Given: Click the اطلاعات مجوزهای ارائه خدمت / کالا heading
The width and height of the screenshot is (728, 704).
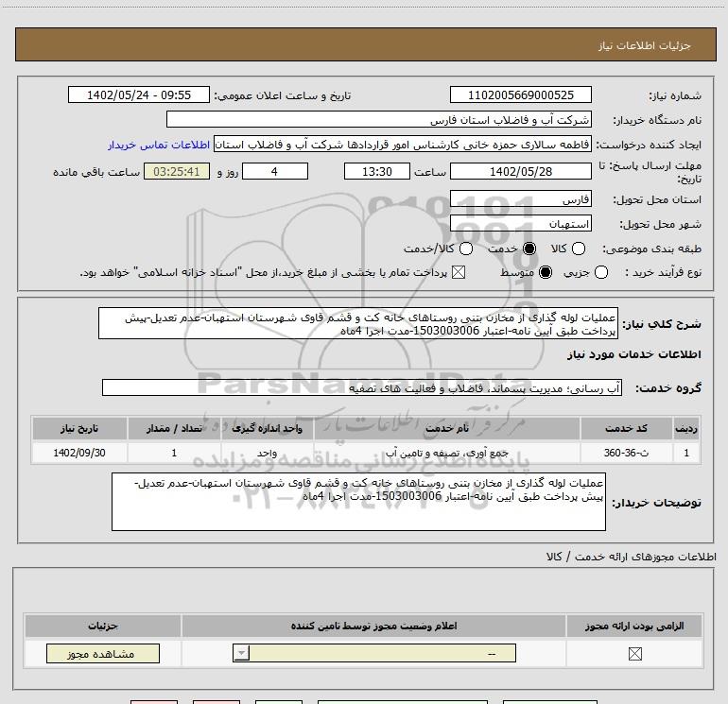Looking at the screenshot, I should (x=631, y=557).
